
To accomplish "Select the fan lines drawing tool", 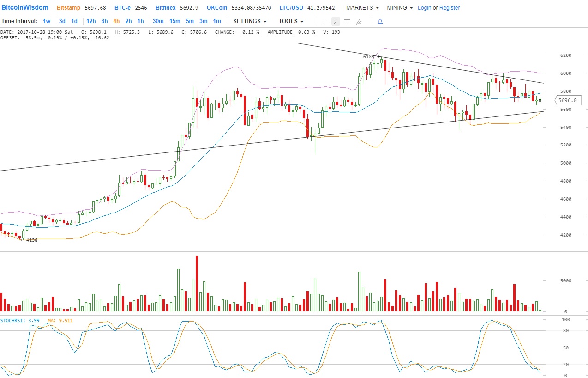I will (359, 22).
